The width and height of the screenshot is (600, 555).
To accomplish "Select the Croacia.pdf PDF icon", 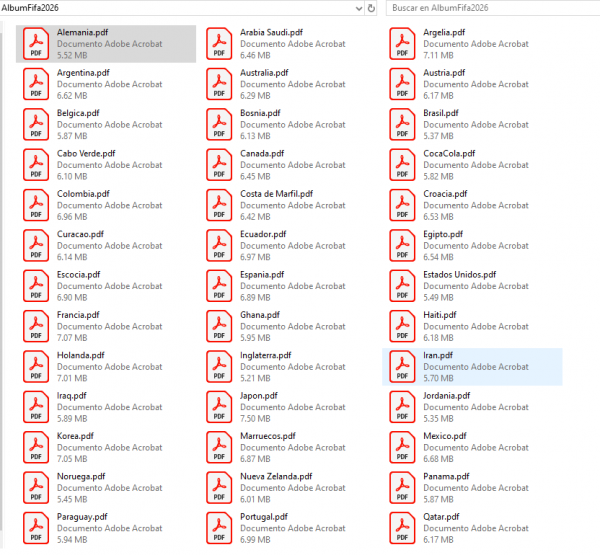I will point(402,205).
